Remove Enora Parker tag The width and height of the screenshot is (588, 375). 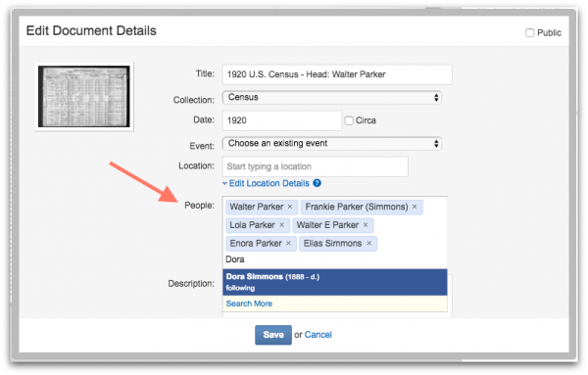coord(288,244)
